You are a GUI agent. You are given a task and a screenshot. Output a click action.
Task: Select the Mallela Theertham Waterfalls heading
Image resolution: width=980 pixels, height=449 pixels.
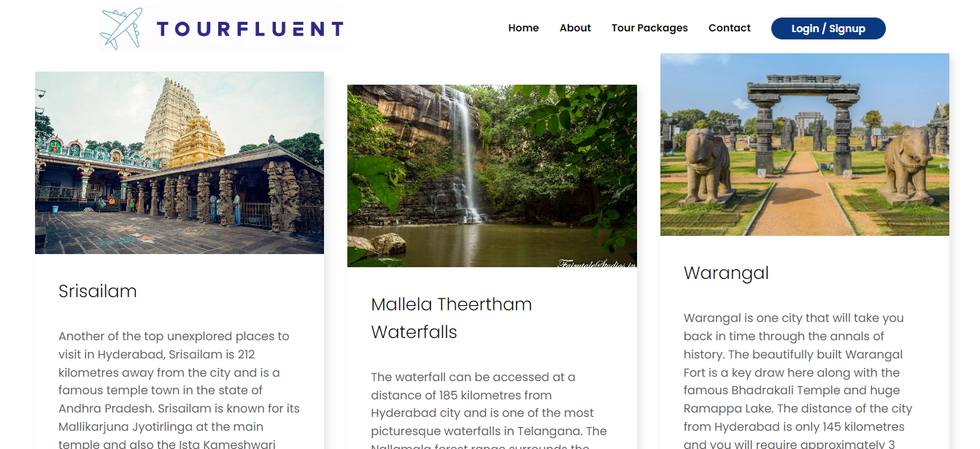[452, 318]
